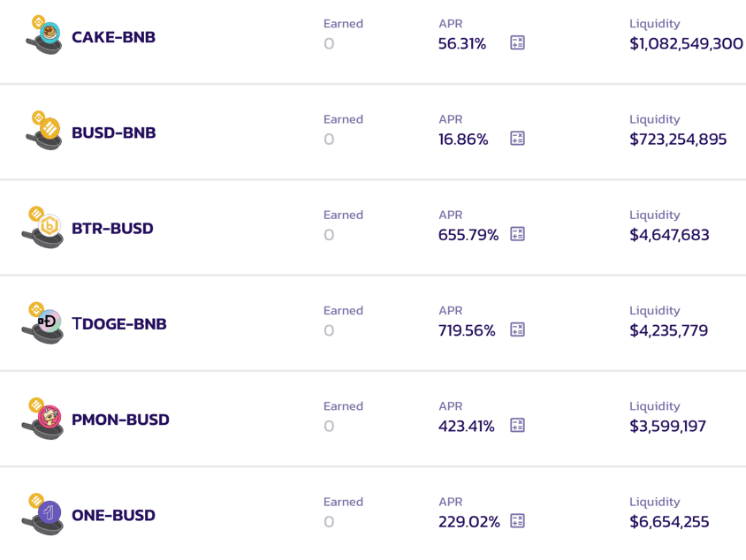Open APR calculator for PMON-BUSD farm
746x560 pixels.
pos(518,425)
